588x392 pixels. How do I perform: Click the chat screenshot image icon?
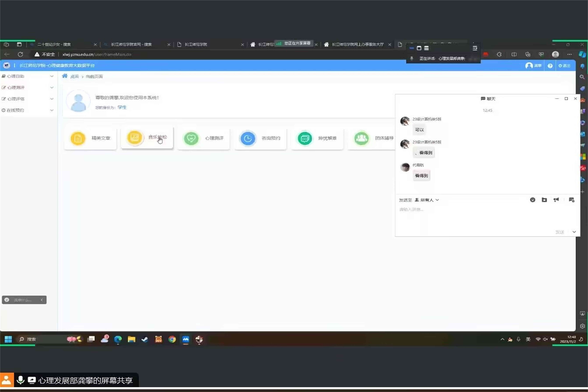[572, 200]
